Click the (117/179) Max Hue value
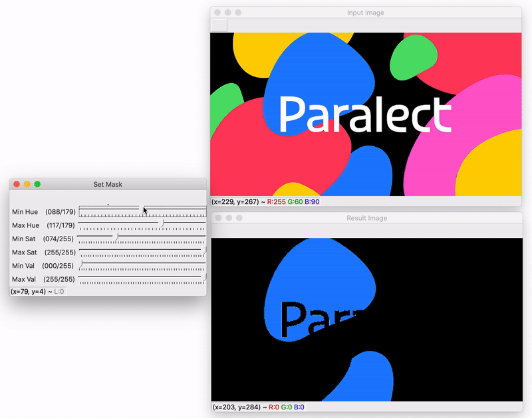Viewport: 532px width, 418px height. 61,225
